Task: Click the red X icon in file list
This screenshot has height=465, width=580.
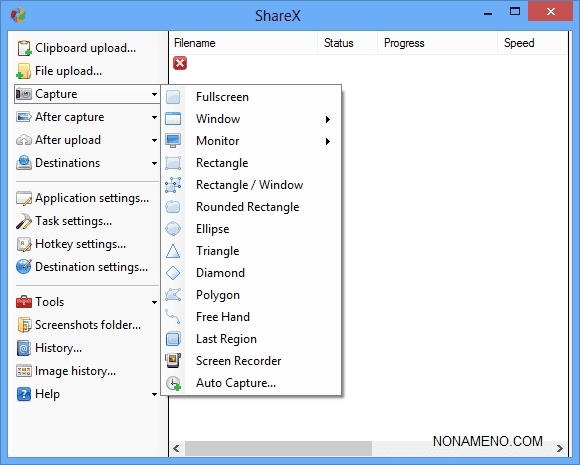Action: point(180,63)
